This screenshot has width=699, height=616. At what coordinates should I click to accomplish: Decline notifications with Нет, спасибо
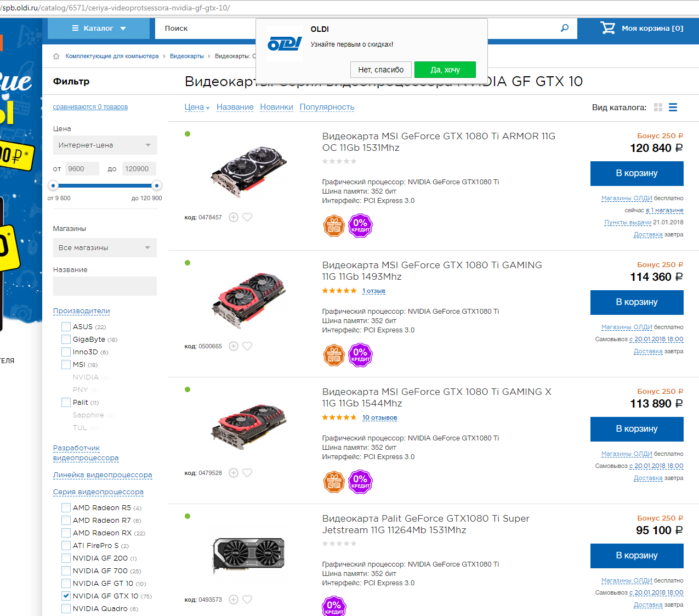pos(381,70)
